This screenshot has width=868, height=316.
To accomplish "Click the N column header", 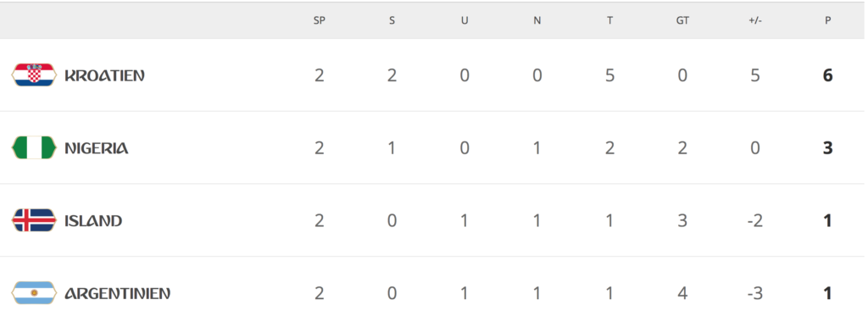I will pyautogui.click(x=537, y=21).
